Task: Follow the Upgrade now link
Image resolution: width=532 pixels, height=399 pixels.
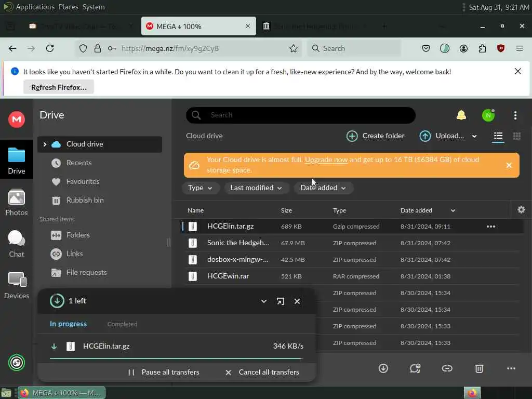Action: pyautogui.click(x=326, y=159)
